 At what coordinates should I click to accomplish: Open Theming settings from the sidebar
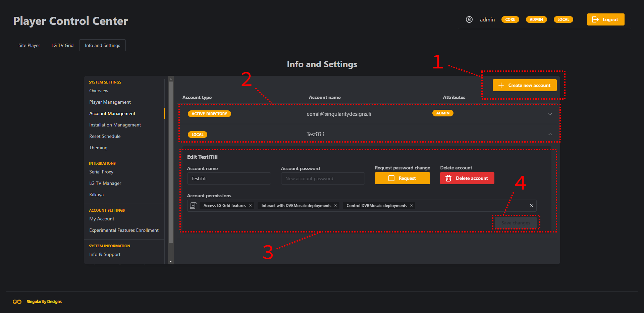98,148
